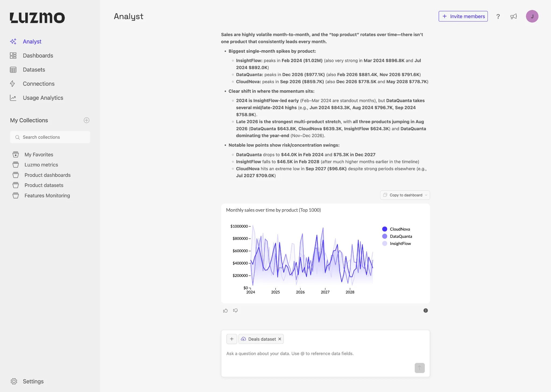Click the Datasets table icon
This screenshot has height=392, width=551.
point(13,70)
